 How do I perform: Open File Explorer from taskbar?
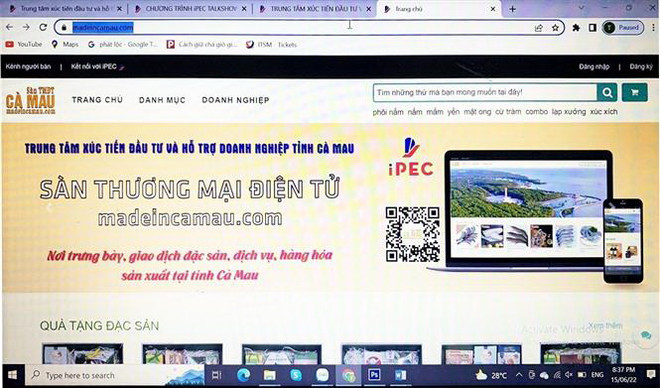coord(269,375)
